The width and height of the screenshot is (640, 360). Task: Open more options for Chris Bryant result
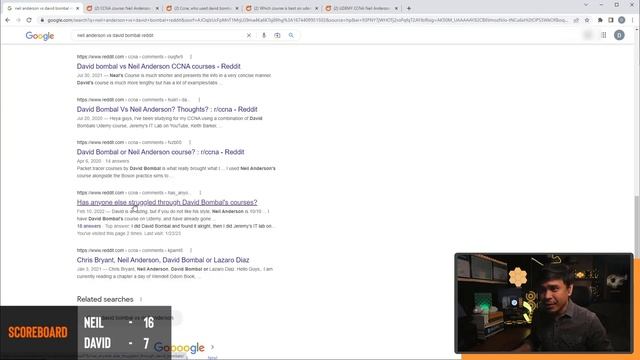tap(191, 250)
